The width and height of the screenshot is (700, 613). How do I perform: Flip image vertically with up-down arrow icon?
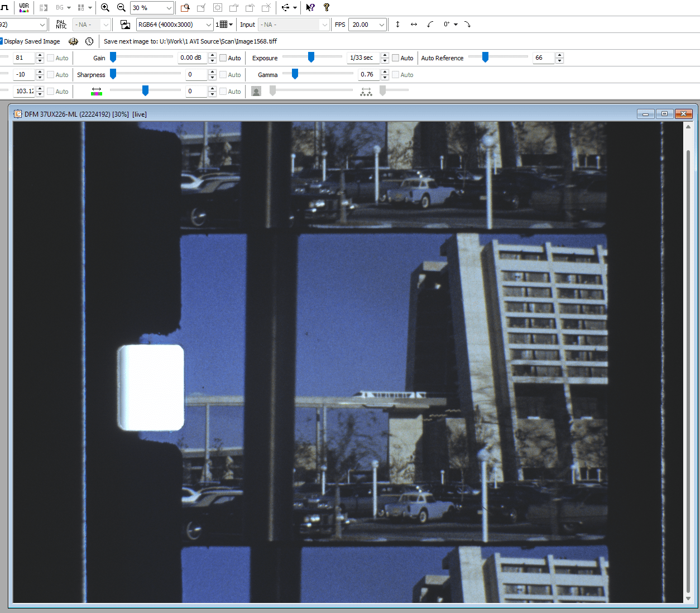(x=397, y=25)
